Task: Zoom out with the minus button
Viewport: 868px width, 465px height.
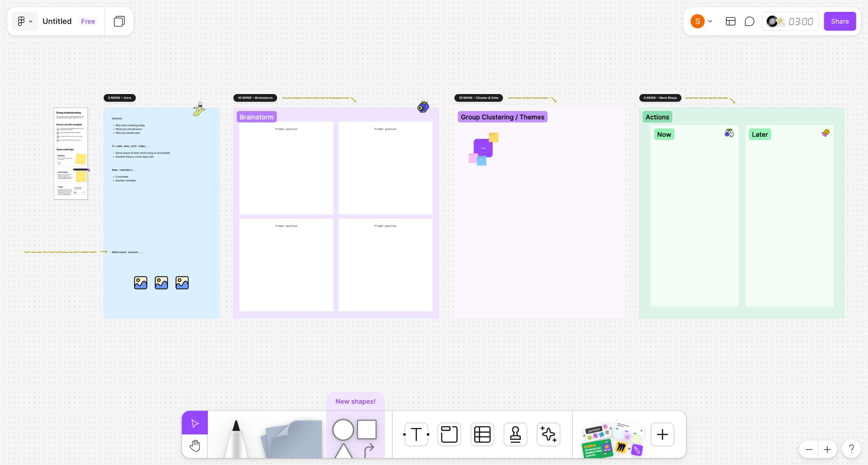Action: pos(809,450)
